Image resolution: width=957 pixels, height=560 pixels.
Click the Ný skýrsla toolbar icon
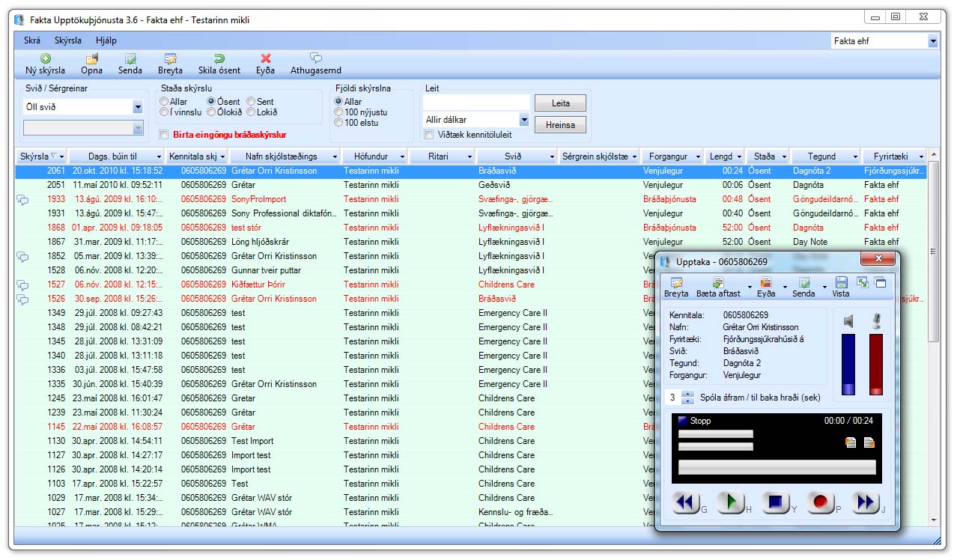point(46,58)
